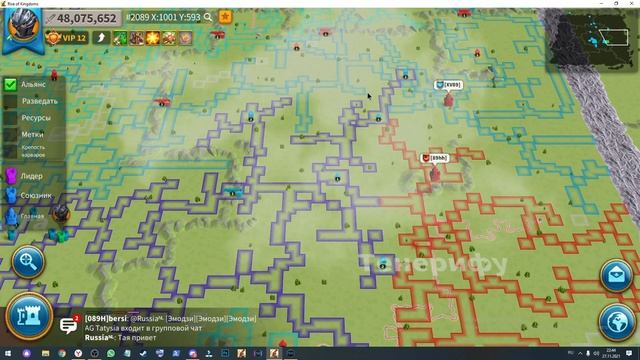640x360 pixels.
Task: Click the round magnifier zoom button
Action: (28, 262)
